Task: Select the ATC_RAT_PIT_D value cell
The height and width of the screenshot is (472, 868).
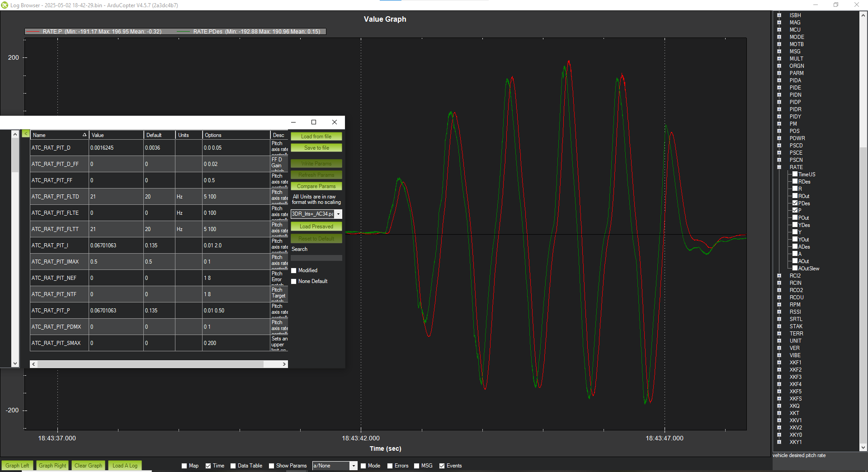Action: [x=116, y=148]
